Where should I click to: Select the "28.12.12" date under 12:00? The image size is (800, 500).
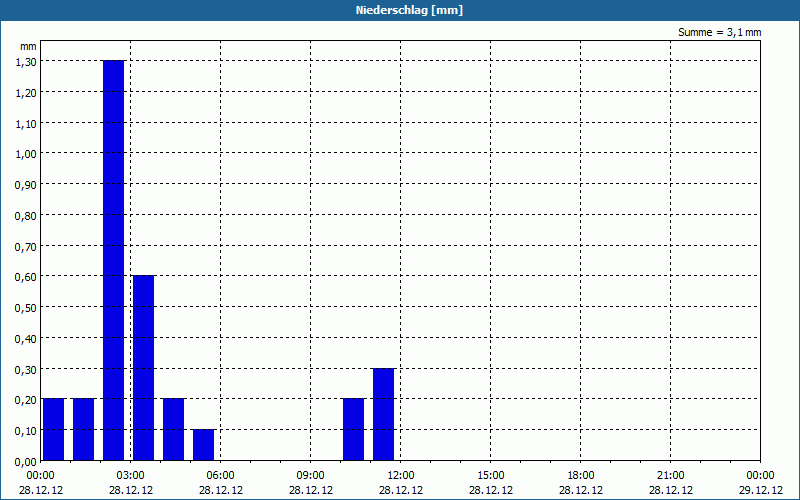coord(401,490)
